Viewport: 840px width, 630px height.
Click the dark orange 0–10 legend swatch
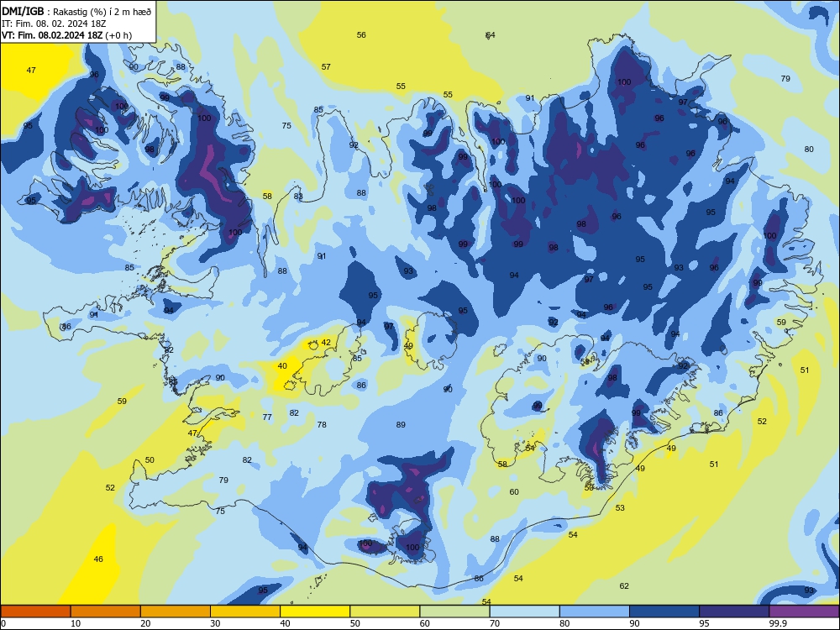click(35, 612)
